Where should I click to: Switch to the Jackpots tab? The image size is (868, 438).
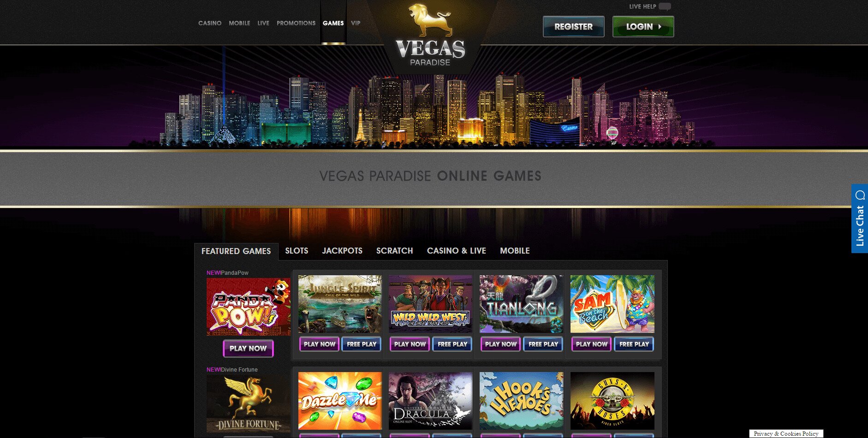[342, 251]
